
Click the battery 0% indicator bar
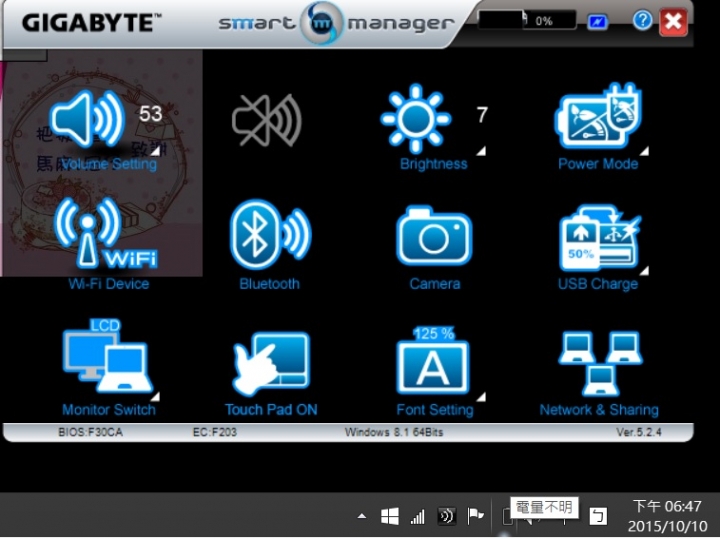527,20
